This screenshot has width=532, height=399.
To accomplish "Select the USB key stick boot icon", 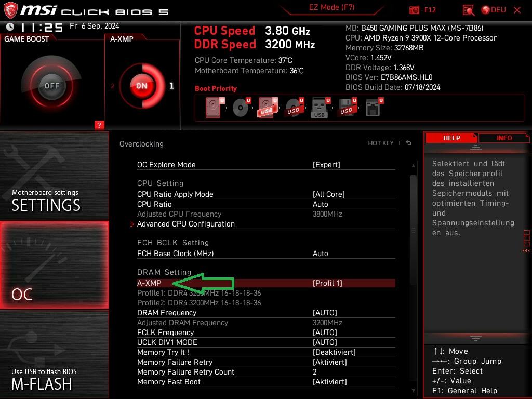I will [x=320, y=108].
